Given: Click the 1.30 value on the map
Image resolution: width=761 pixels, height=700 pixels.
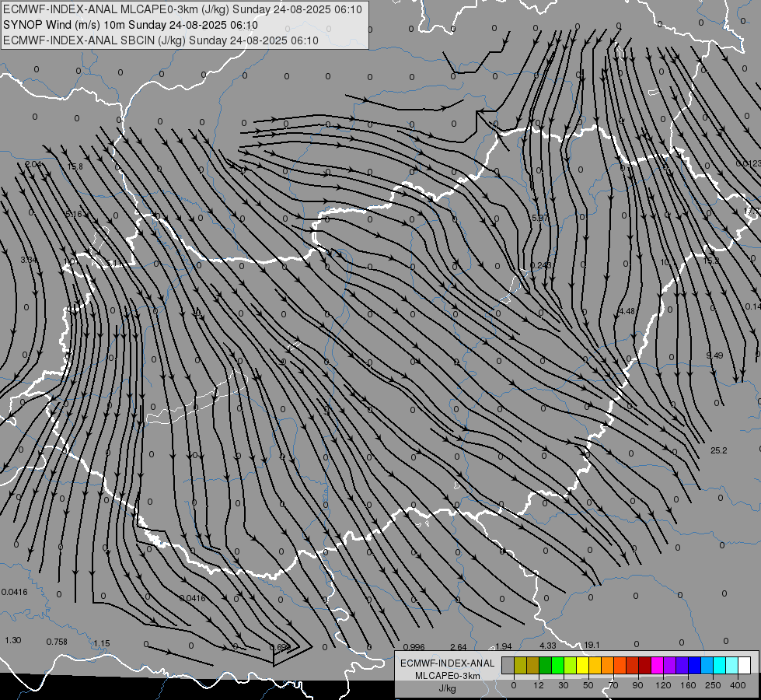Looking at the screenshot, I should pyautogui.click(x=13, y=640).
